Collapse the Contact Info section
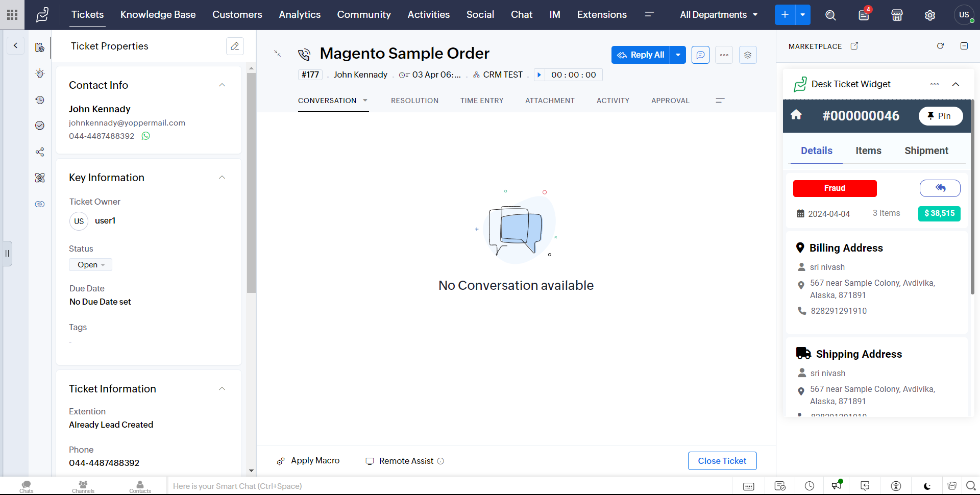This screenshot has width=980, height=495. coord(222,85)
